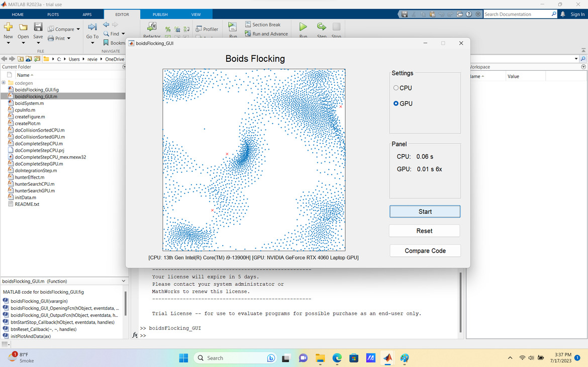Image resolution: width=588 pixels, height=367 pixels.
Task: Click the Run Section icon
Action: pyautogui.click(x=233, y=27)
